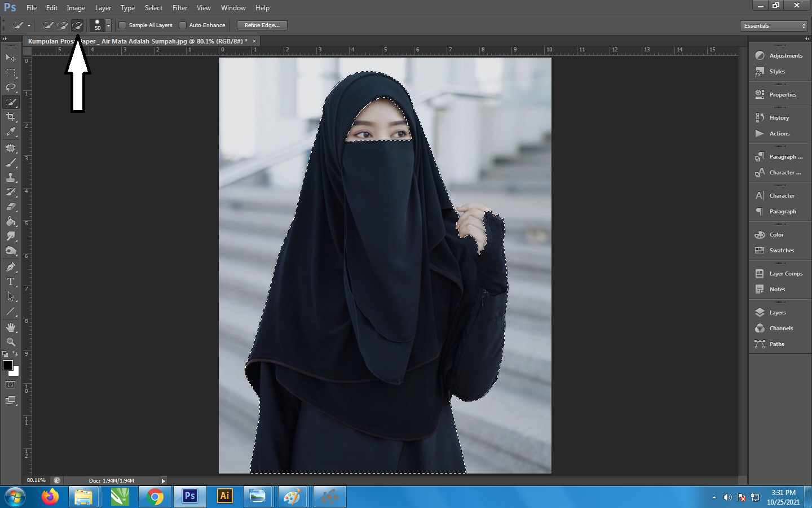Open the brush size picker dropdown

pyautogui.click(x=108, y=26)
